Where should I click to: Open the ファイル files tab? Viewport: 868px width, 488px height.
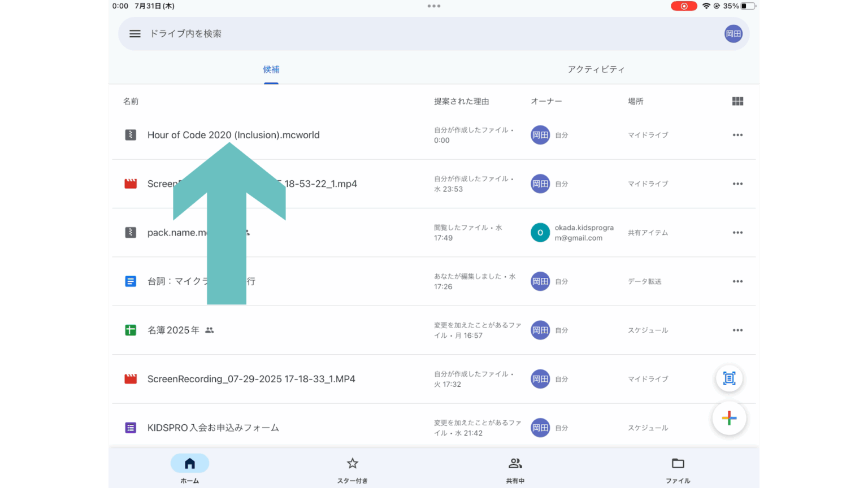678,469
